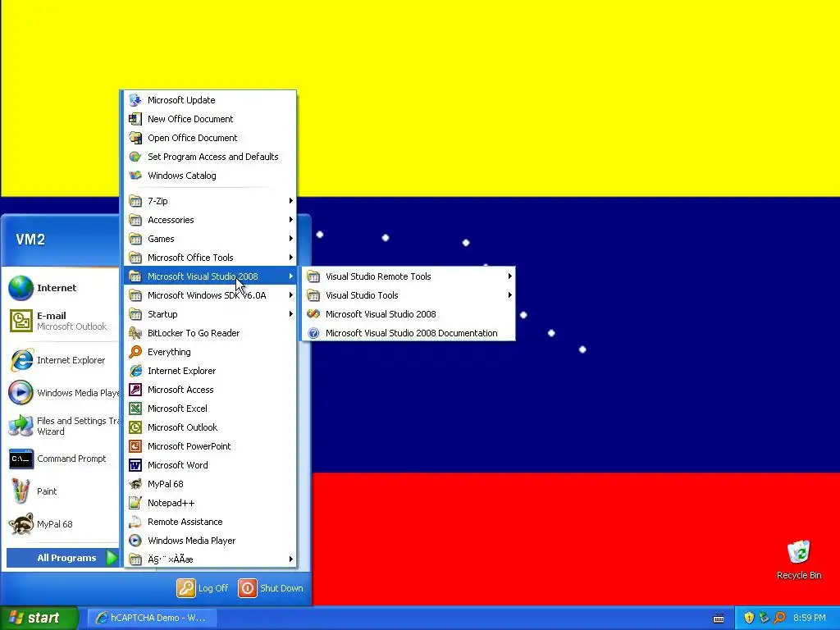
Task: Expand the 7-Zip submenu arrow
Action: pyautogui.click(x=291, y=201)
